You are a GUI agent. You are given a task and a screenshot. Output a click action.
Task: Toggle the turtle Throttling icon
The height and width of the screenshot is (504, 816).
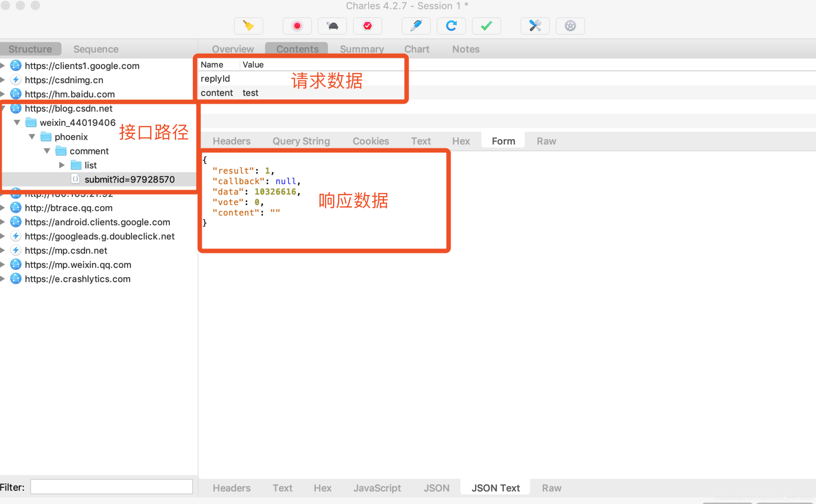pos(332,26)
